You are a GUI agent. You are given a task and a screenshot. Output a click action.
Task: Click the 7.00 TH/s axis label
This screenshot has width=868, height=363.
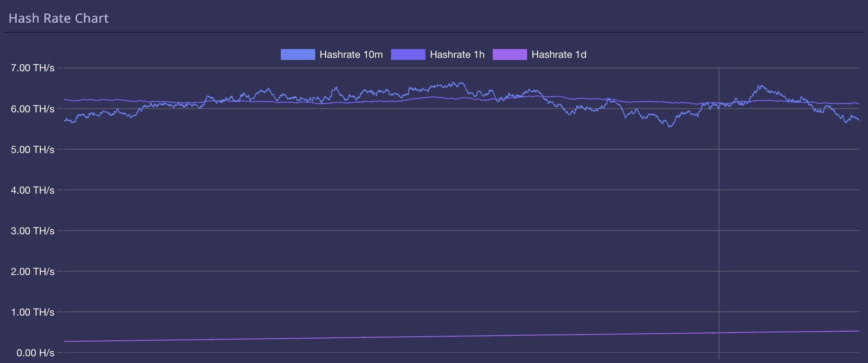pyautogui.click(x=33, y=68)
